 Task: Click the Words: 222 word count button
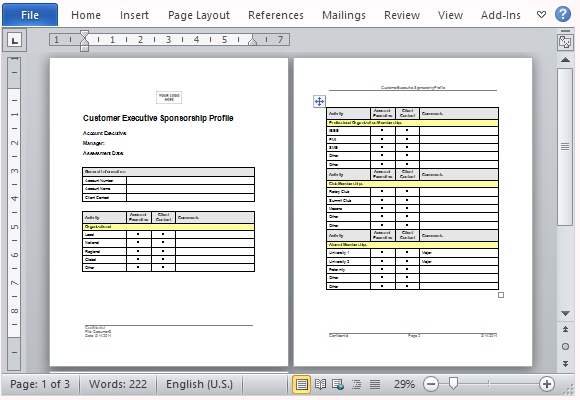pos(118,384)
